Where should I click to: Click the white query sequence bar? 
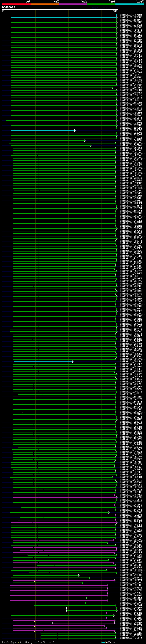tap(60, 10)
